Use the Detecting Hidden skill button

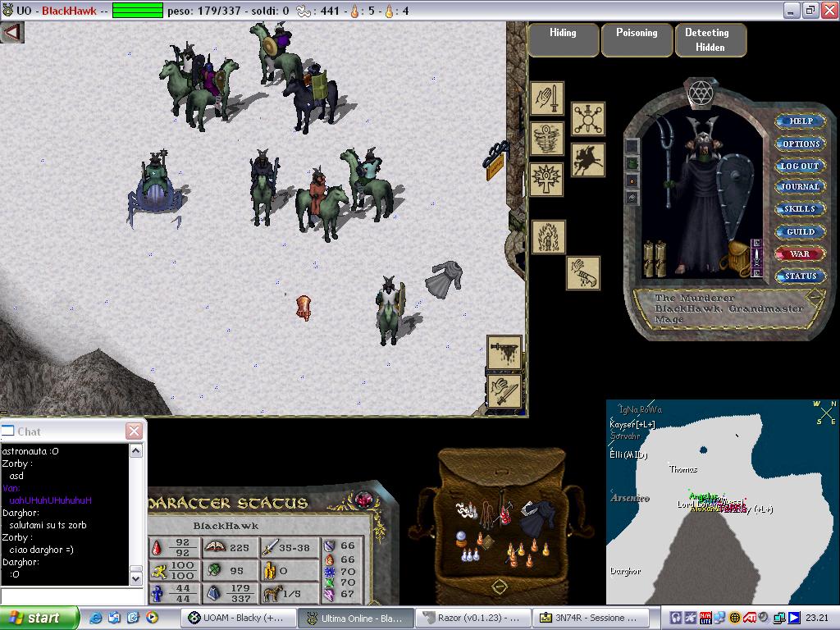710,39
